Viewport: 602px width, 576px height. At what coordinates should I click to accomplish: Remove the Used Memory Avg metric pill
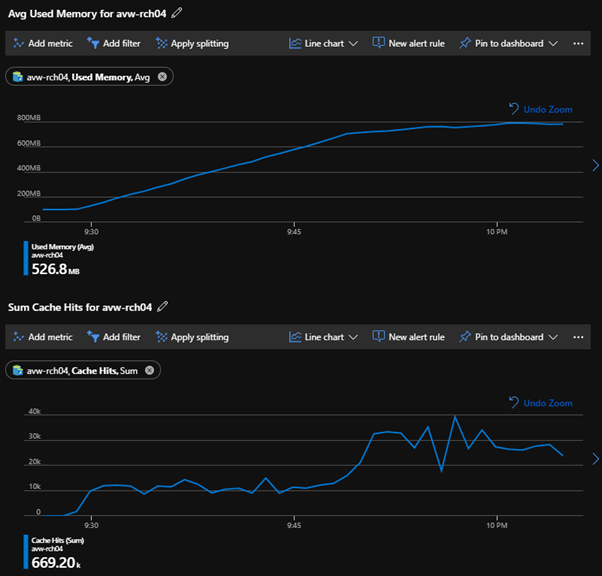[163, 76]
